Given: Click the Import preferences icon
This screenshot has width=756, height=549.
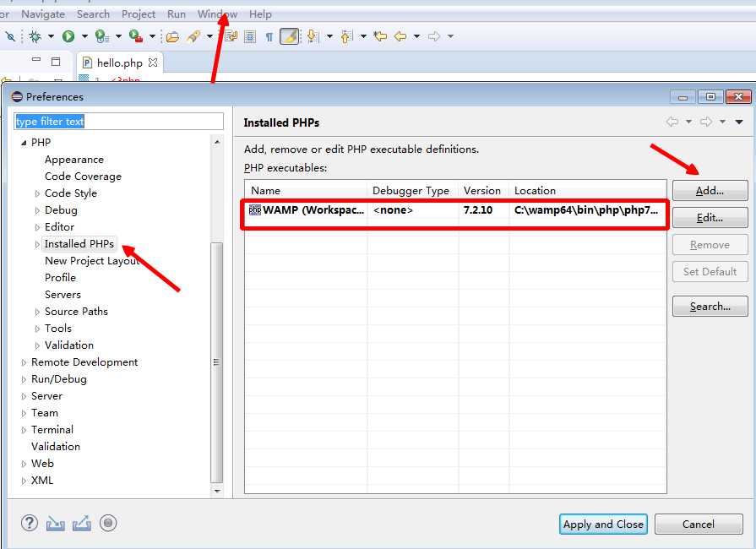Looking at the screenshot, I should pyautogui.click(x=56, y=523).
